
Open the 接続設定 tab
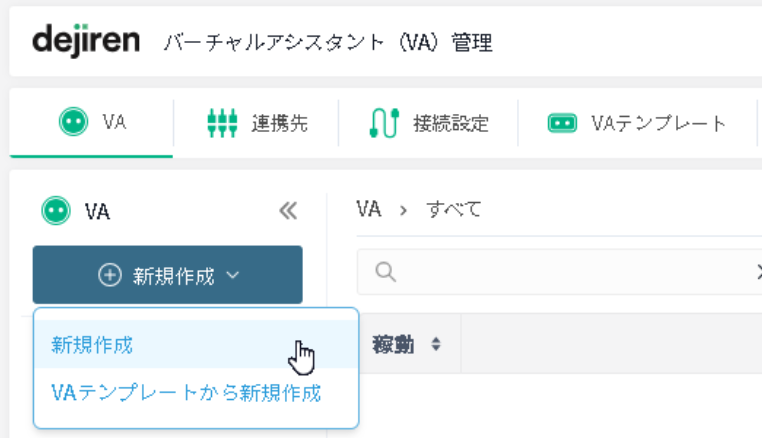[x=429, y=123]
